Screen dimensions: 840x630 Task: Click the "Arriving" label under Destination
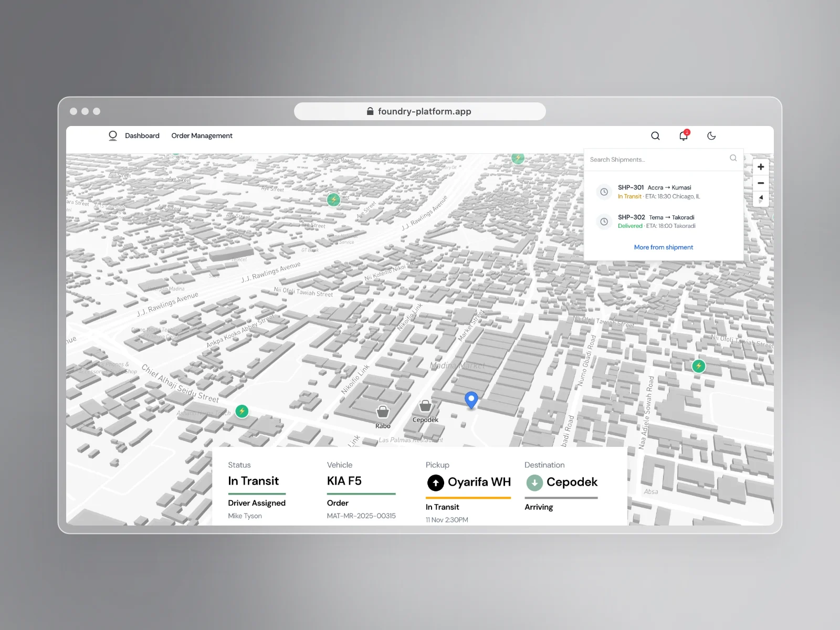pyautogui.click(x=539, y=507)
